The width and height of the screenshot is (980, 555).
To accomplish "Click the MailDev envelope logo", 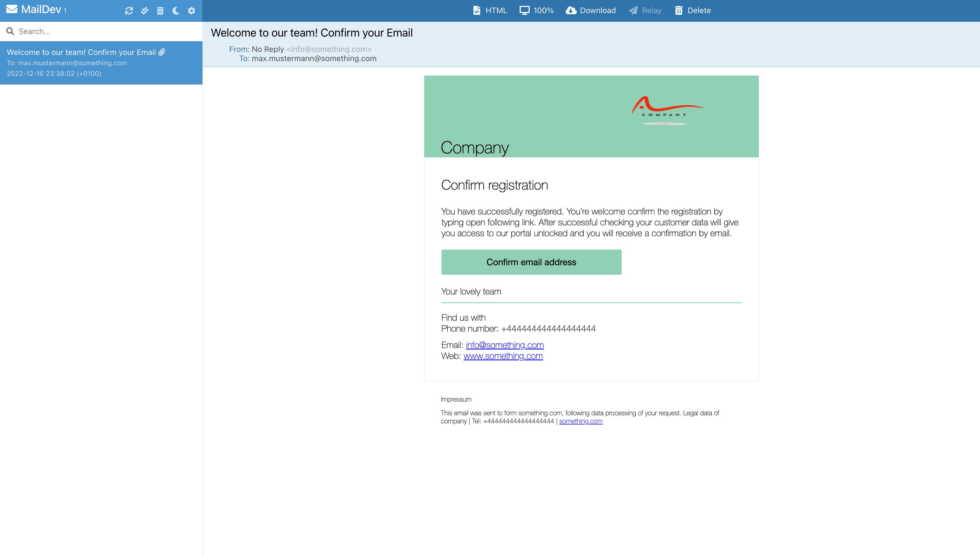I will (x=12, y=9).
